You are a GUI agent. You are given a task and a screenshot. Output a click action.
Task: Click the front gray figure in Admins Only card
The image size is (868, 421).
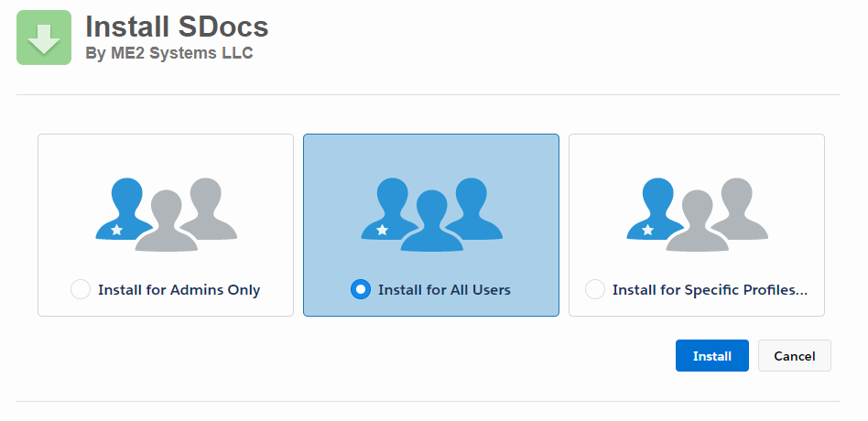click(x=166, y=221)
